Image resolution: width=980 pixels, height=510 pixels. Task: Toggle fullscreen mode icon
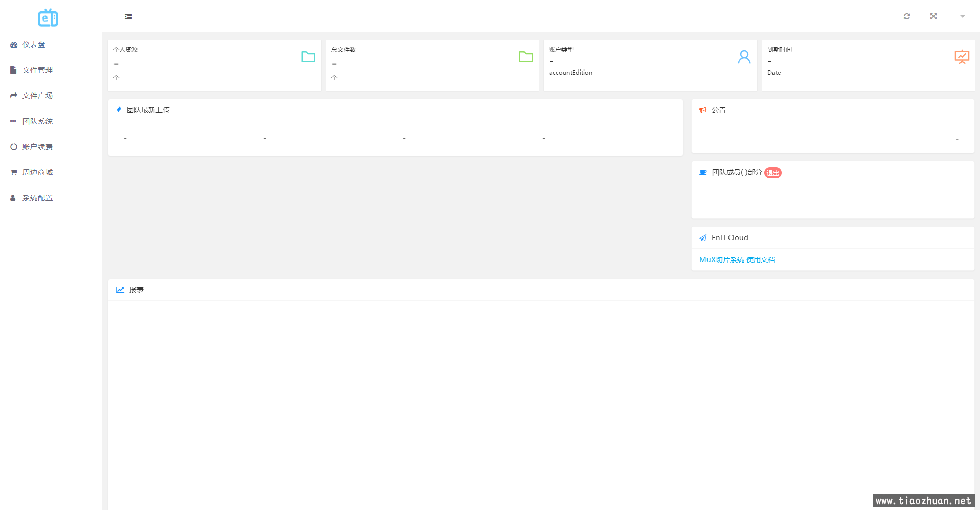(x=933, y=16)
